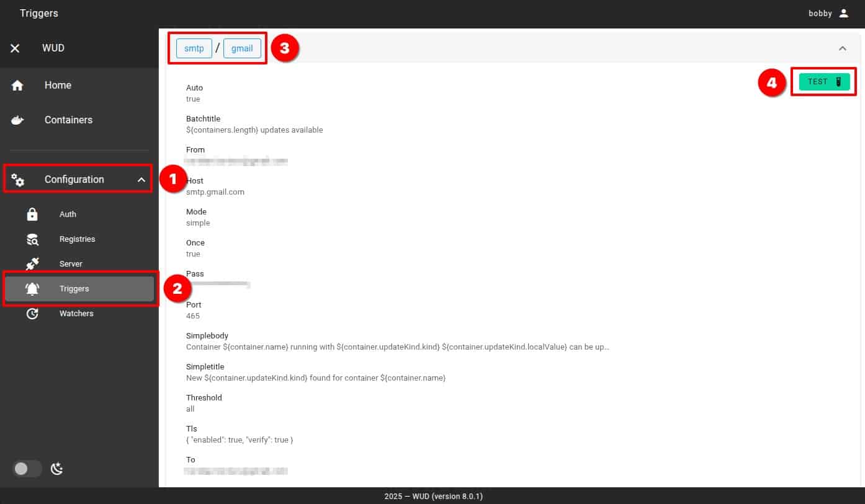
Task: Click the Server plug icon
Action: pos(32,264)
